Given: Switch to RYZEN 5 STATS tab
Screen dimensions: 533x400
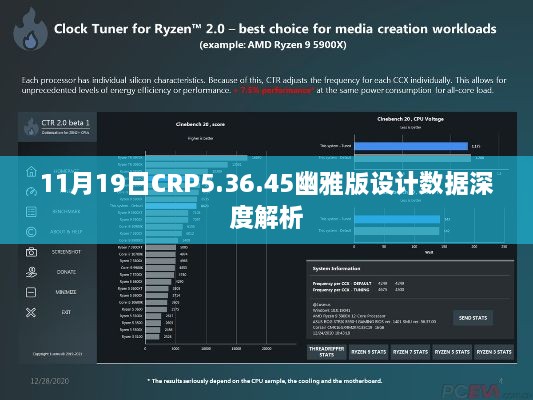Looking at the screenshot, I should point(452,352).
